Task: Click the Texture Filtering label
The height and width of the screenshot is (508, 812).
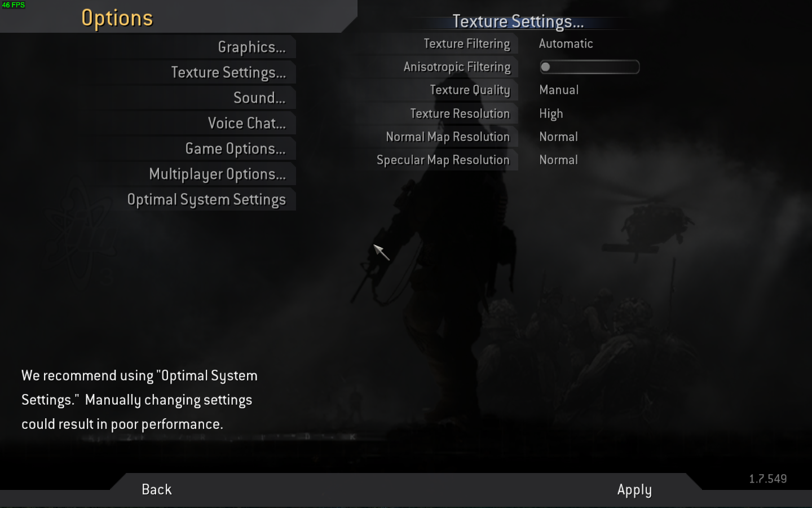Action: (467, 44)
